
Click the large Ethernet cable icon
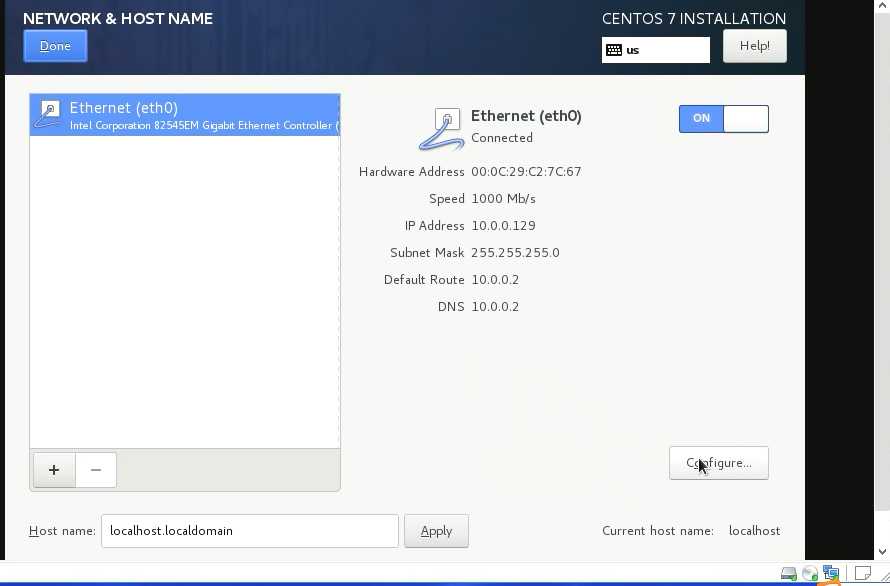pyautogui.click(x=442, y=129)
